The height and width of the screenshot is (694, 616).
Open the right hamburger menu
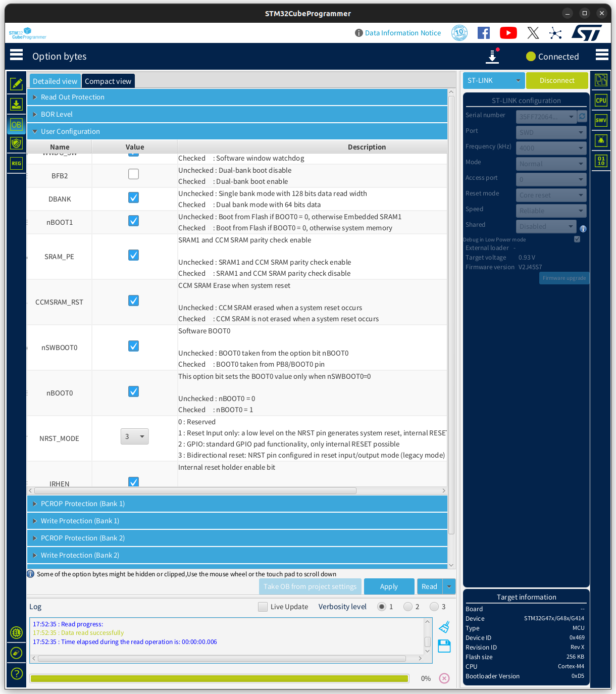coord(602,55)
